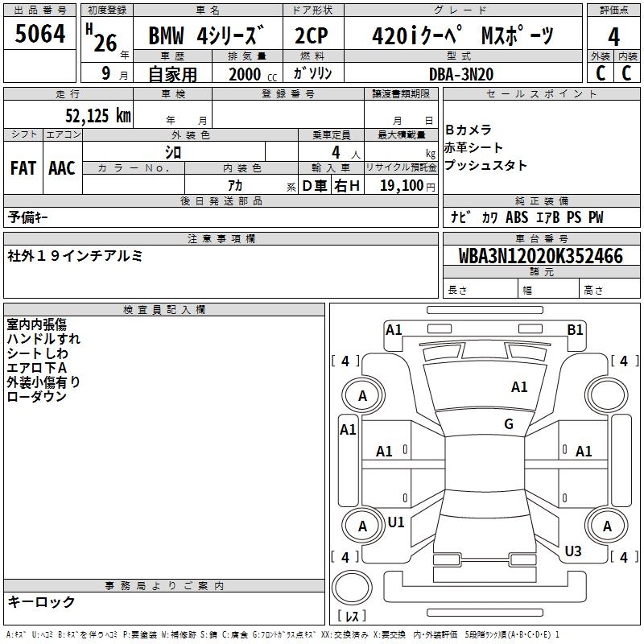Image resolution: width=644 pixels, height=644 pixels.
Task: Click the recycle deposit 19,100円 value
Action: pos(407,186)
